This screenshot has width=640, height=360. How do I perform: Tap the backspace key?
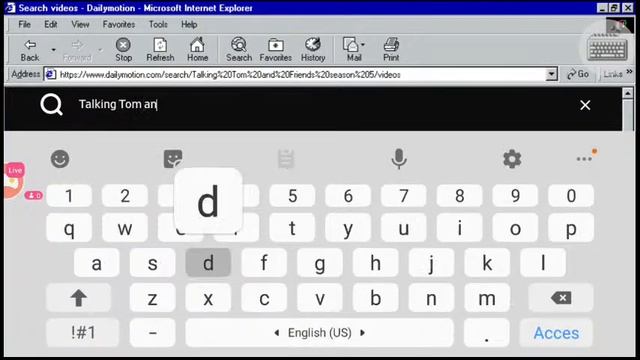point(561,298)
